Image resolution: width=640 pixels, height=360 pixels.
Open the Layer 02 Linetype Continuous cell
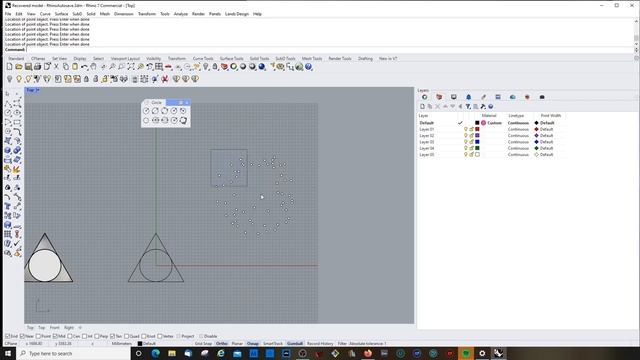tap(518, 136)
